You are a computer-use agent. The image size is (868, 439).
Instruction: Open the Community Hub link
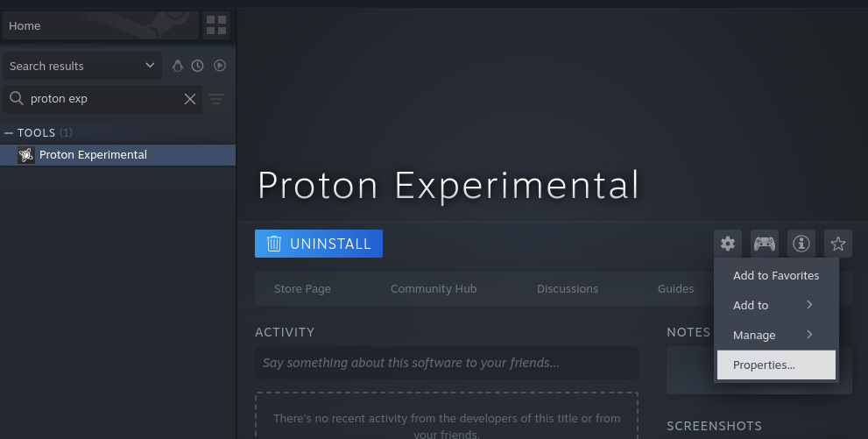(x=433, y=288)
